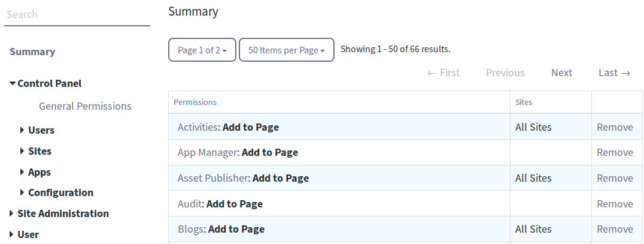The height and width of the screenshot is (244, 644).
Task: Open the Summary sidebar link
Action: click(32, 52)
